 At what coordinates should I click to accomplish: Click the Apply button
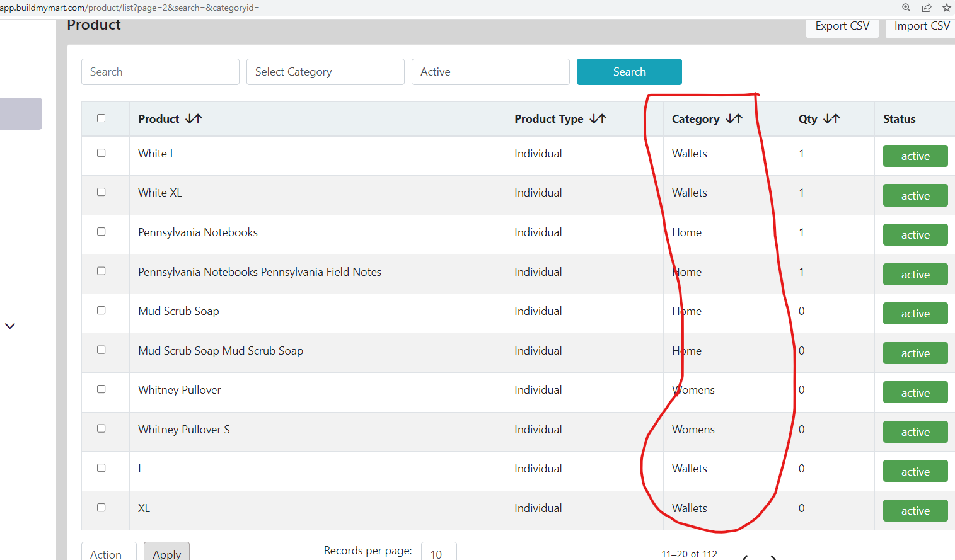click(x=166, y=552)
